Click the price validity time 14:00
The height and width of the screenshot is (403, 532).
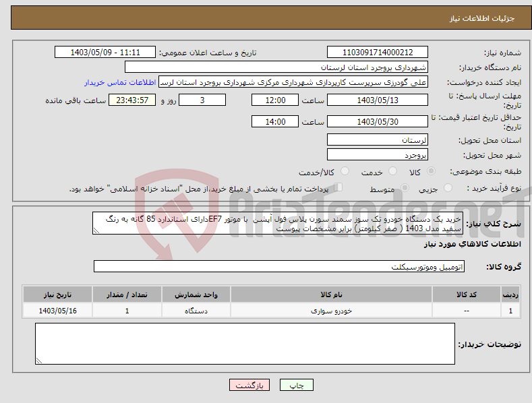pyautogui.click(x=275, y=121)
